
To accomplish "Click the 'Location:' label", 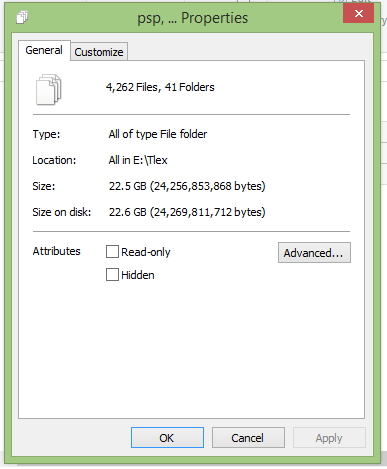I will 54,160.
